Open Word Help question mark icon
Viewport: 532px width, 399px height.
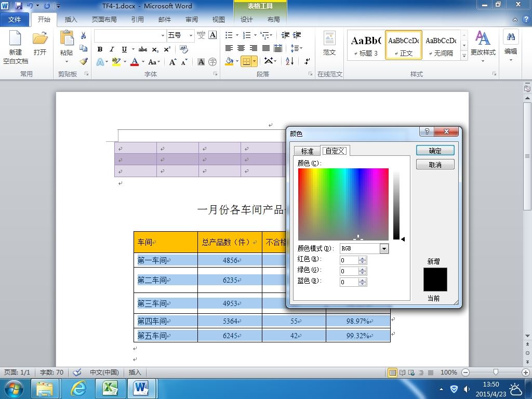[x=526, y=20]
